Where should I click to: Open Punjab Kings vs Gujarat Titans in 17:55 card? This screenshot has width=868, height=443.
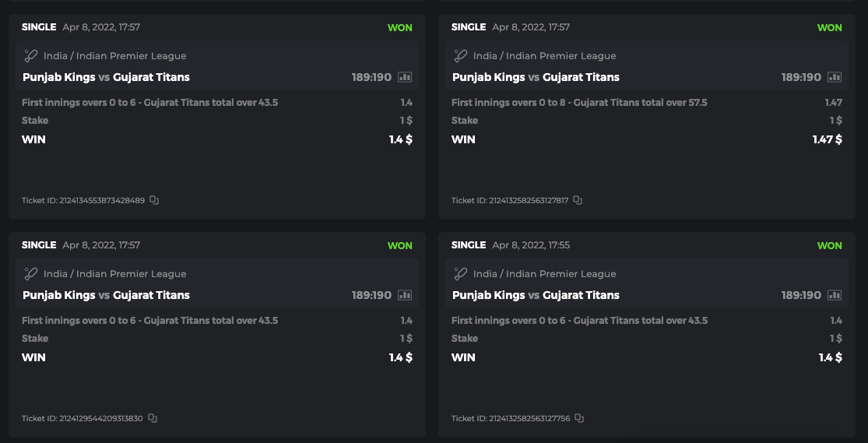coord(536,295)
